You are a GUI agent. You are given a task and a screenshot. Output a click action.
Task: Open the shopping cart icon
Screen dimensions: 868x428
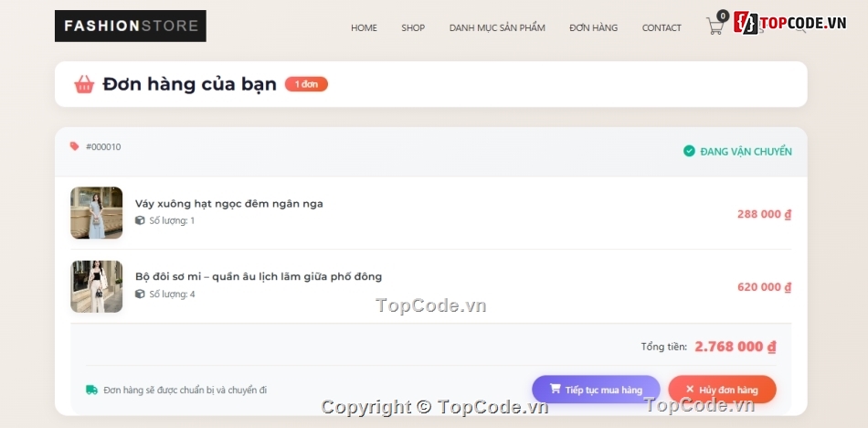715,26
